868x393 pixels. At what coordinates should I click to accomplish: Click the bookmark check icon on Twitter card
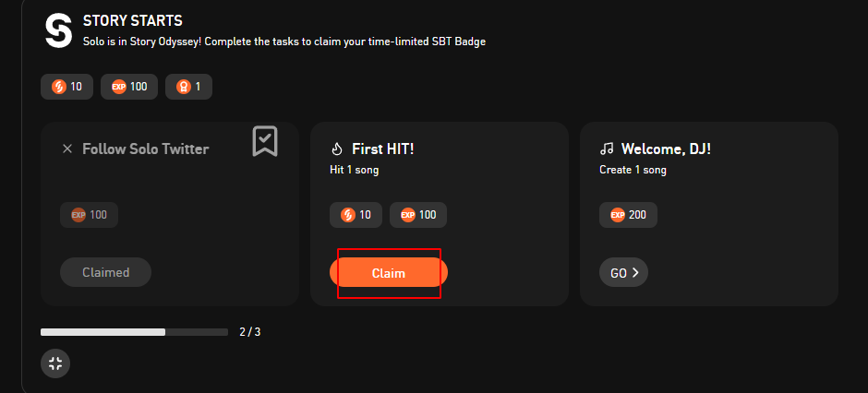tap(265, 141)
